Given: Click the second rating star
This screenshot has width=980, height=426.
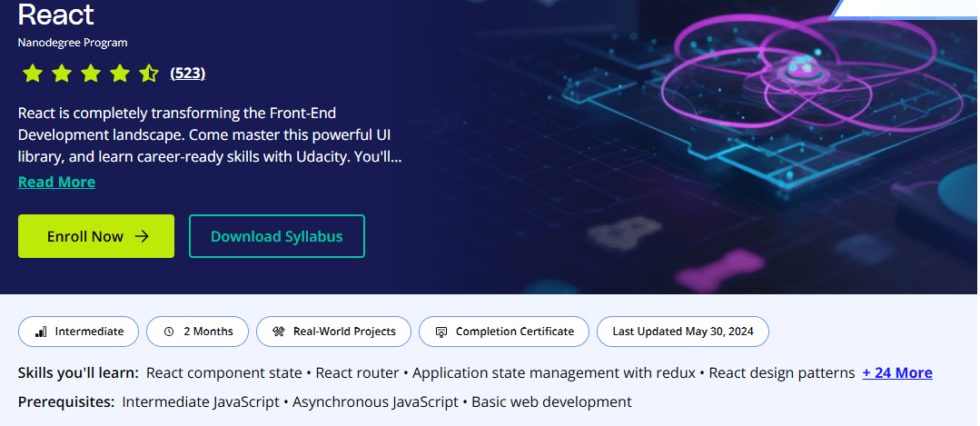Looking at the screenshot, I should 62,74.
